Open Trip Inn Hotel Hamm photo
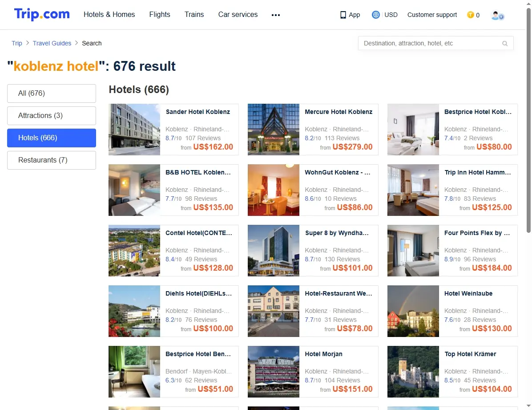 click(413, 190)
